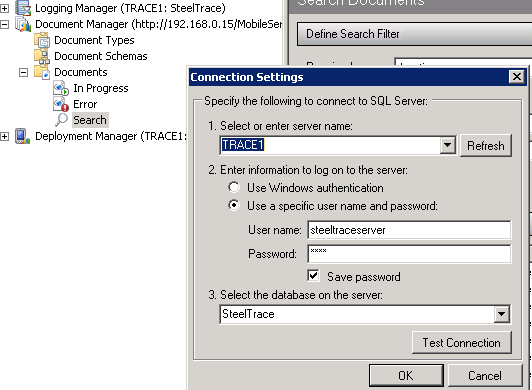Viewport: 532px width, 390px height.
Task: Confirm settings with the OK button
Action: coord(406,375)
